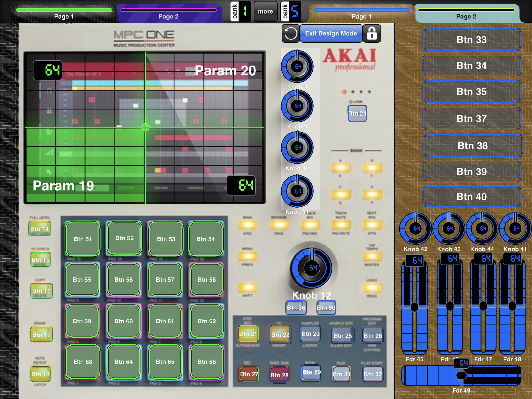Click the circular undo arrow icon
Viewport: 532px width, 399px height.
(x=291, y=33)
